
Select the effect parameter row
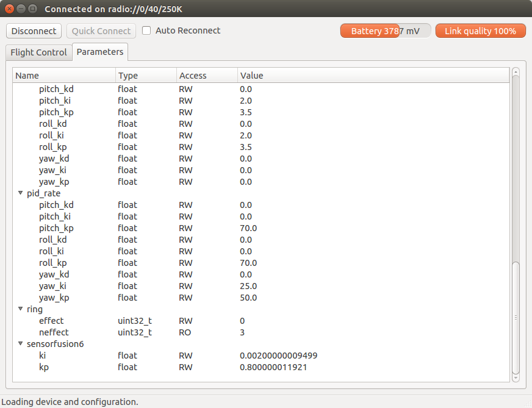coord(261,321)
